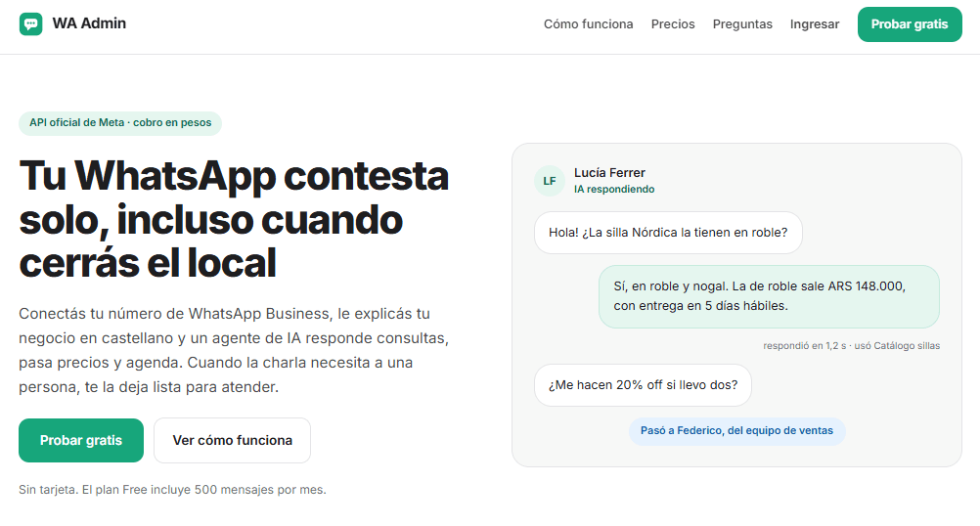Click the Pasó a Federico handoff pill
Screen dimensions: 980x526
(736, 431)
